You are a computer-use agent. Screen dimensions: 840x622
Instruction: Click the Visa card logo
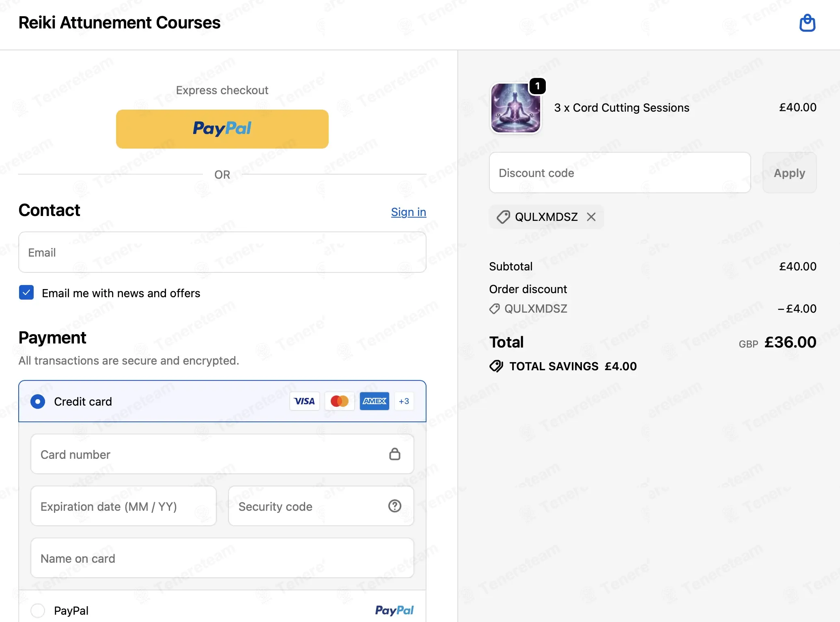coord(304,401)
